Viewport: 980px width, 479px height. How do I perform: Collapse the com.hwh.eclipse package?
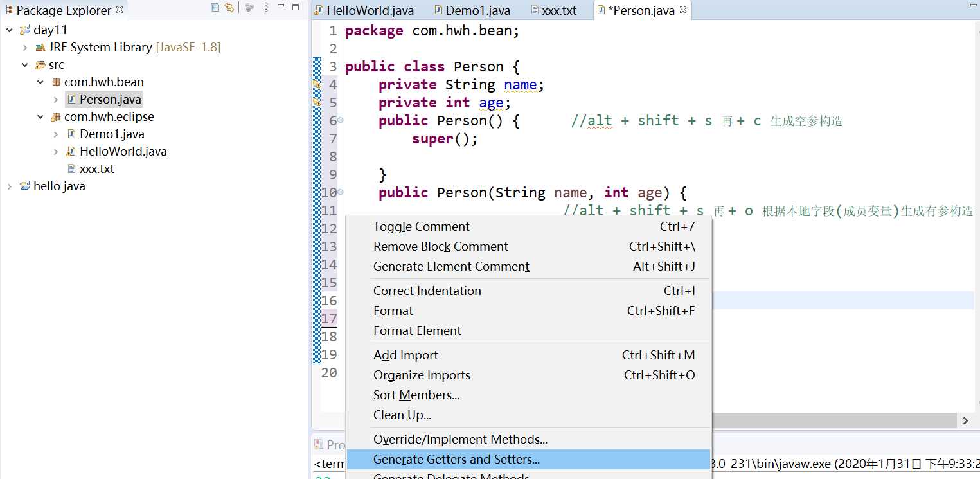pos(40,117)
